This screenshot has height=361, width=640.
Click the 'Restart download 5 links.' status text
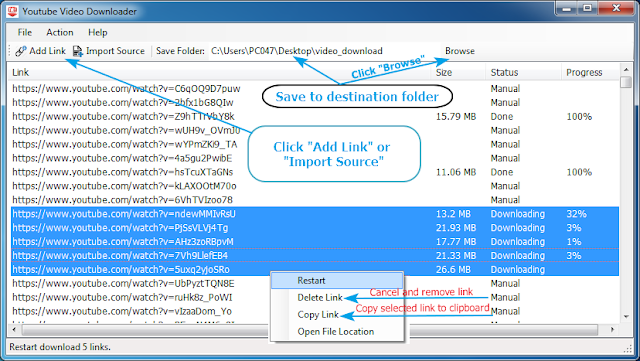pos(60,347)
